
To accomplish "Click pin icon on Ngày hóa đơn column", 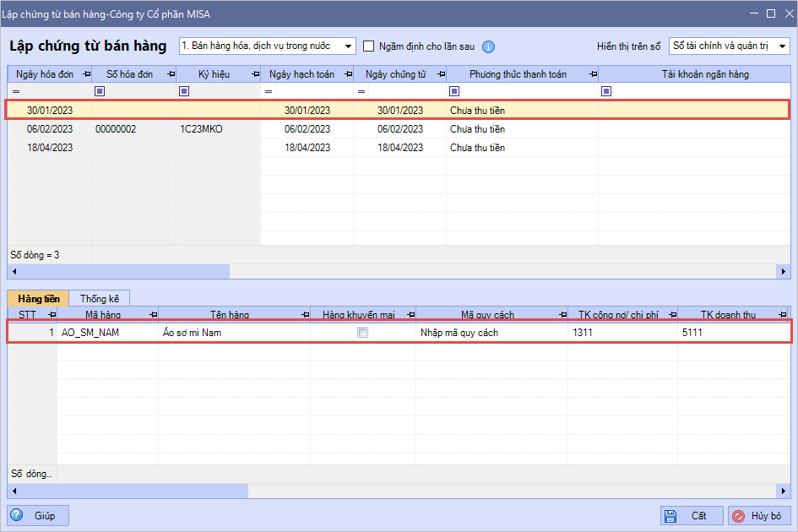I will (x=86, y=74).
